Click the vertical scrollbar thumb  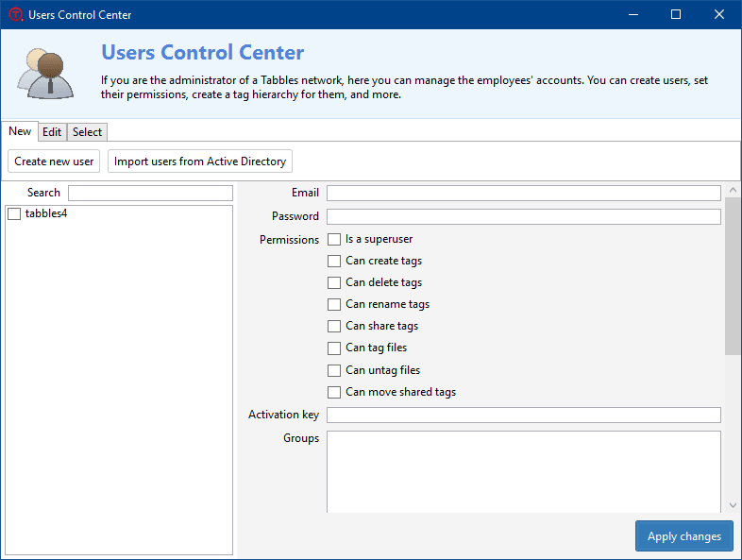(x=733, y=276)
